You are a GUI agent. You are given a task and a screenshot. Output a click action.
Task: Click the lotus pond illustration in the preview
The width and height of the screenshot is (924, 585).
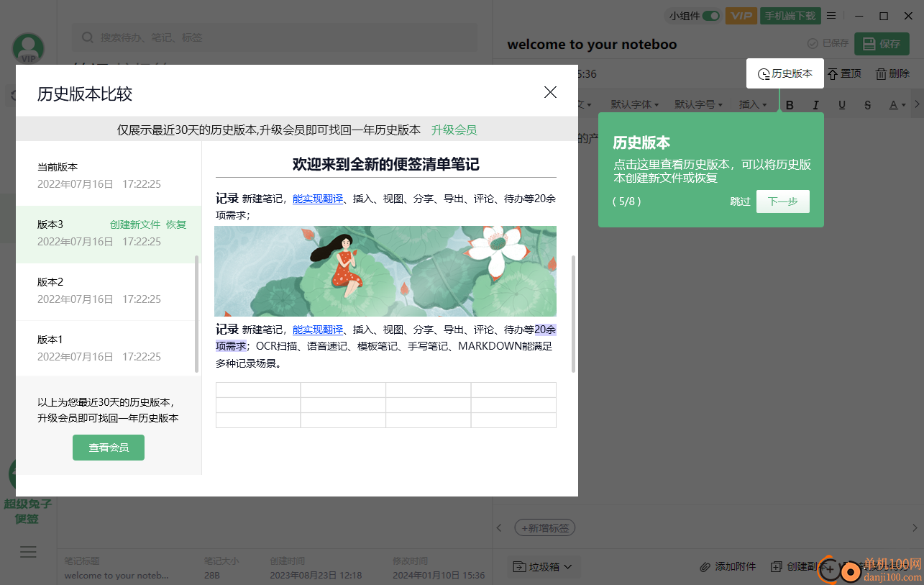tap(385, 271)
